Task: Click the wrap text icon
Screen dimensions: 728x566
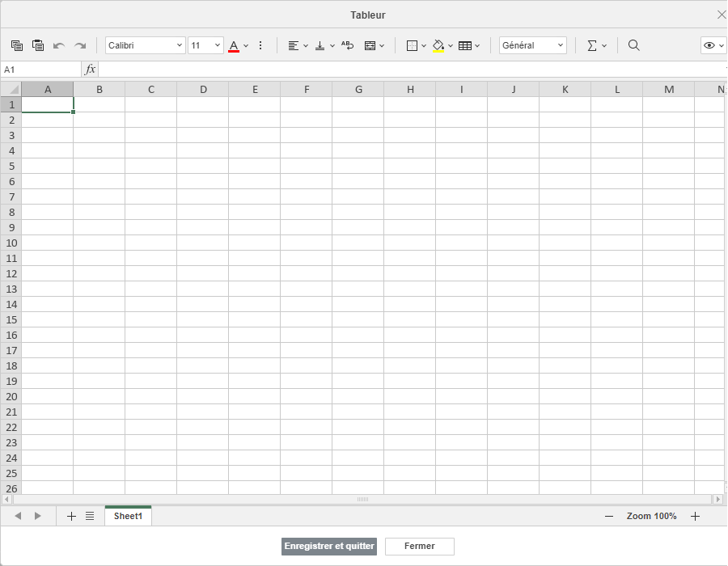Action: 347,45
